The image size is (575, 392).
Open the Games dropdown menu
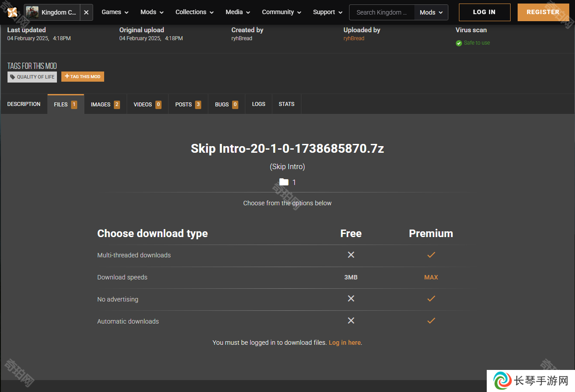point(115,12)
